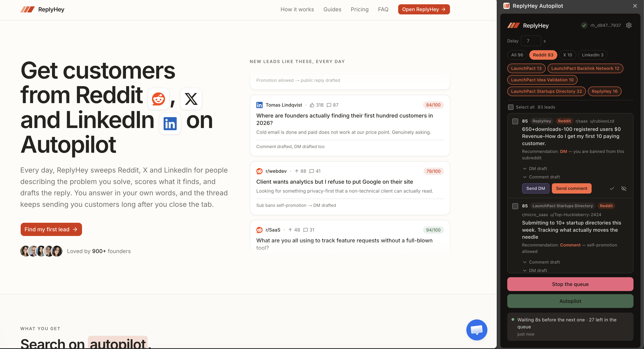The width and height of the screenshot is (644, 349).
Task: Click the Send DM button
Action: [535, 189]
